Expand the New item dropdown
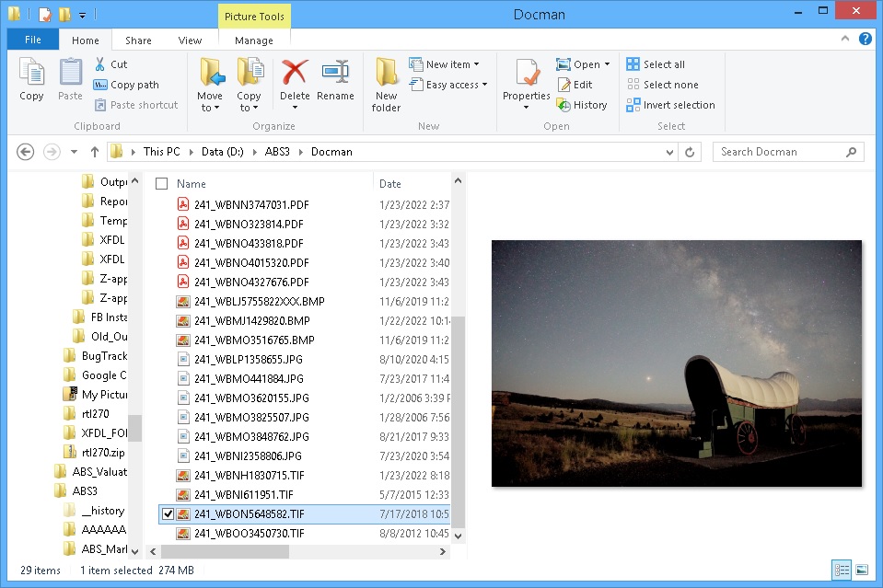Image resolution: width=883 pixels, height=588 pixels. click(476, 64)
